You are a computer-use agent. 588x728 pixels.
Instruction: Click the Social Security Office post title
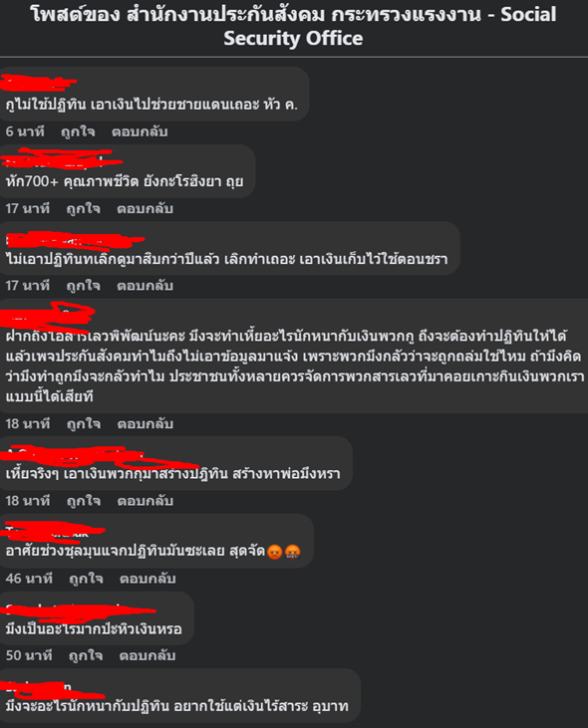coord(294,27)
